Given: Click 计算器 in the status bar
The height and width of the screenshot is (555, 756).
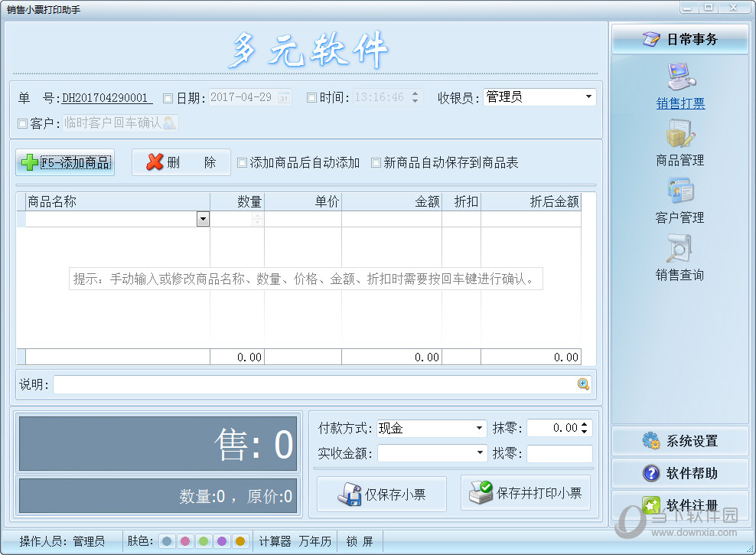Looking at the screenshot, I should click(275, 541).
